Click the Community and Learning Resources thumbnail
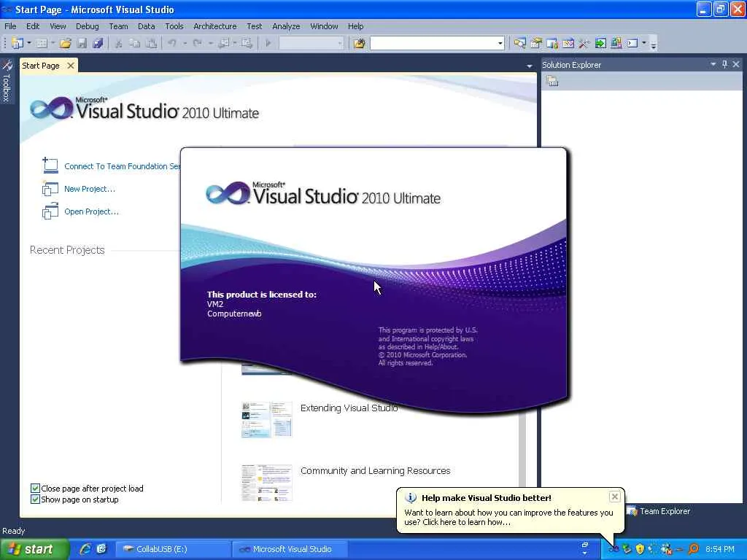 click(x=267, y=483)
